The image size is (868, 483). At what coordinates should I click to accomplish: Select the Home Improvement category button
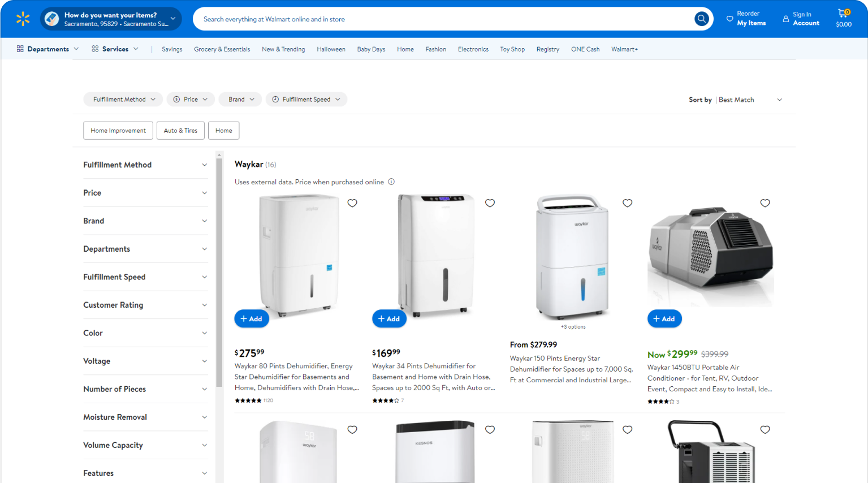tap(118, 131)
